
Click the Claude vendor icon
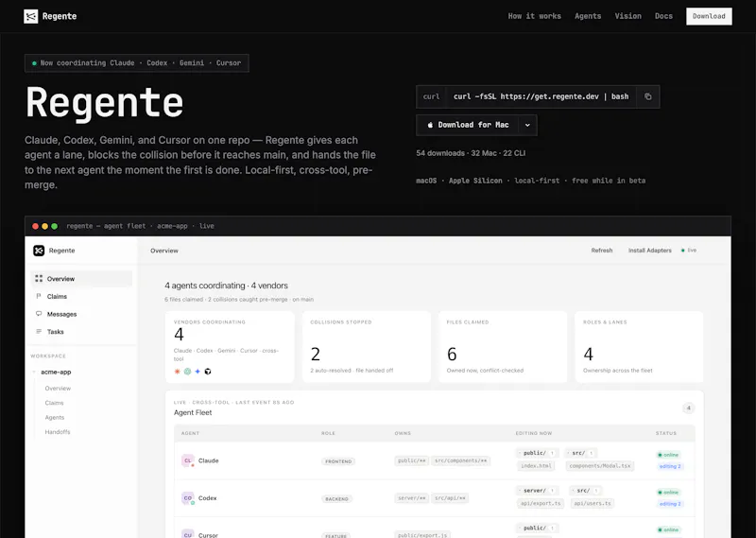tap(177, 372)
